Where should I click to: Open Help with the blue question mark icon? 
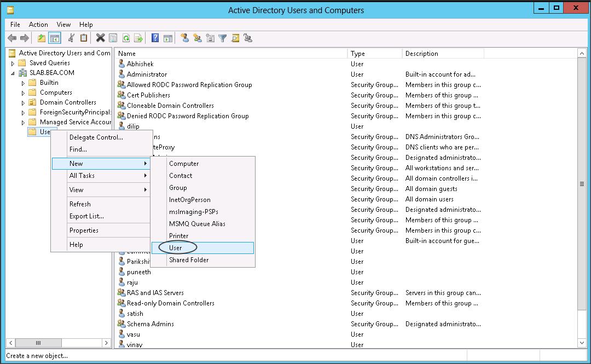(x=155, y=38)
